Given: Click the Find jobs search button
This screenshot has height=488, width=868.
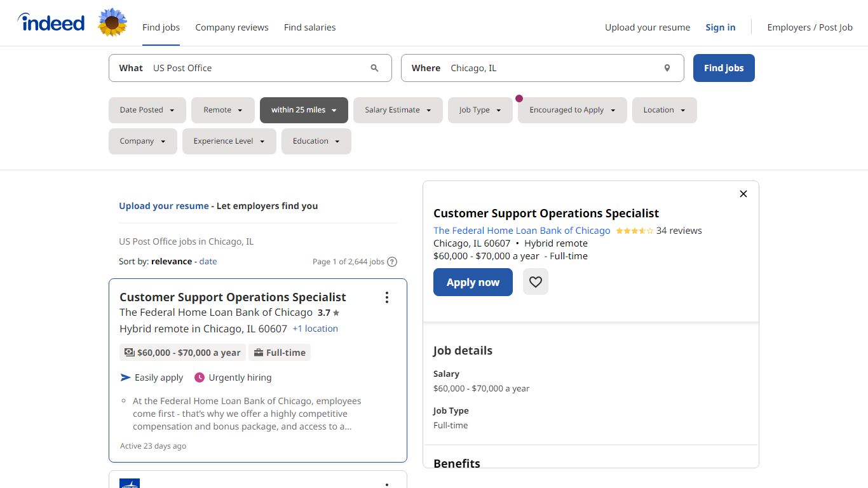Looking at the screenshot, I should click(724, 68).
